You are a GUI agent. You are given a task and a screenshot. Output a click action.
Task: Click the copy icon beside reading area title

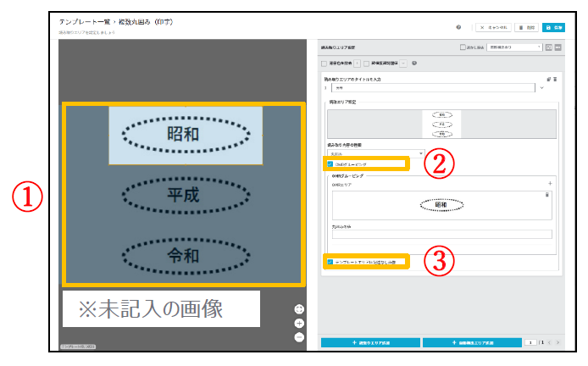pyautogui.click(x=548, y=78)
